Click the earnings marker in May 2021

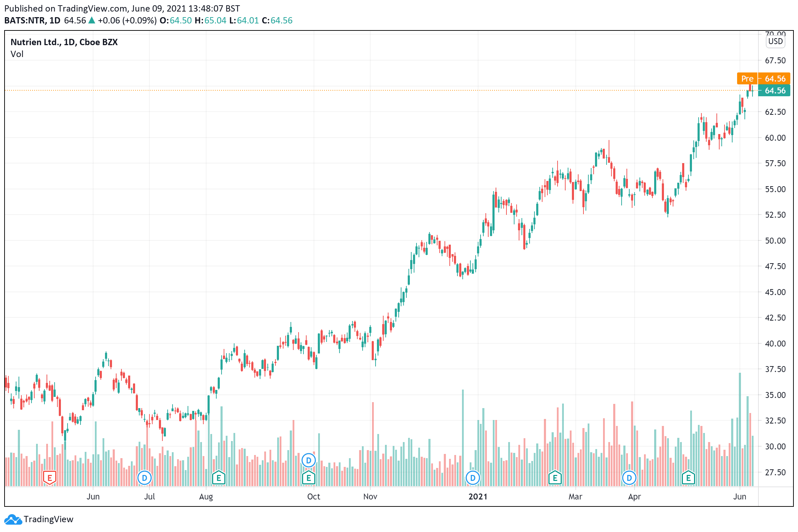[688, 478]
